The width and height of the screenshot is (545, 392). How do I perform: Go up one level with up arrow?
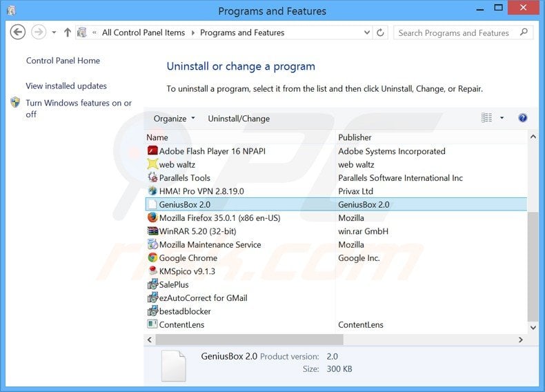pyautogui.click(x=68, y=32)
